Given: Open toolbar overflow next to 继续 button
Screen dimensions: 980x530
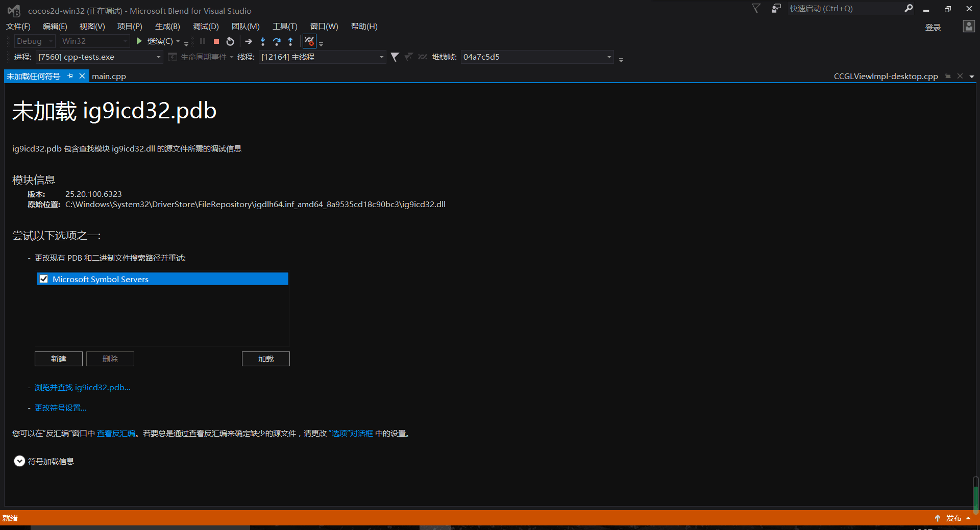Looking at the screenshot, I should click(x=186, y=43).
